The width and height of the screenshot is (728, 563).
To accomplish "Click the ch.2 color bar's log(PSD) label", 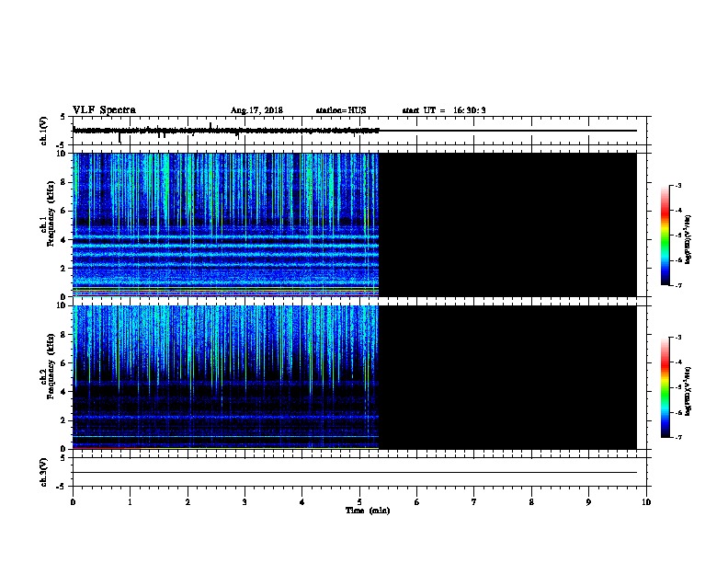I will [x=688, y=391].
